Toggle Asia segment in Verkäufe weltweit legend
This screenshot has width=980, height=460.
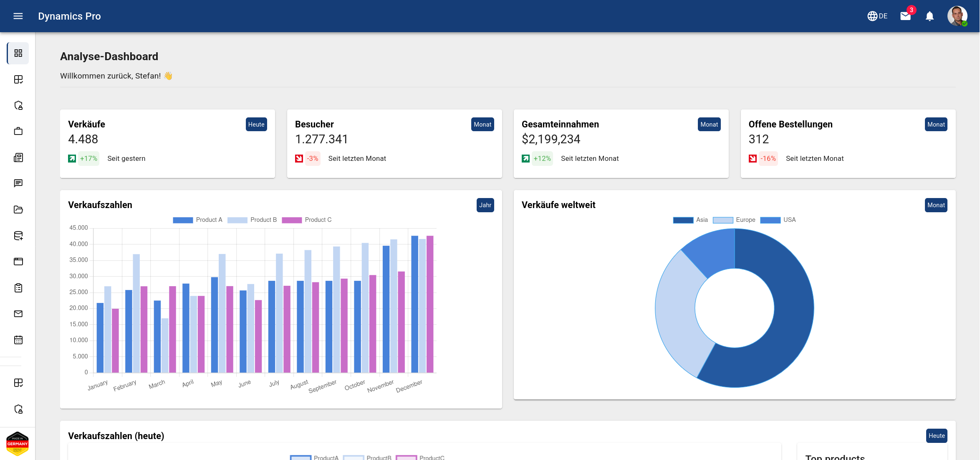point(690,220)
